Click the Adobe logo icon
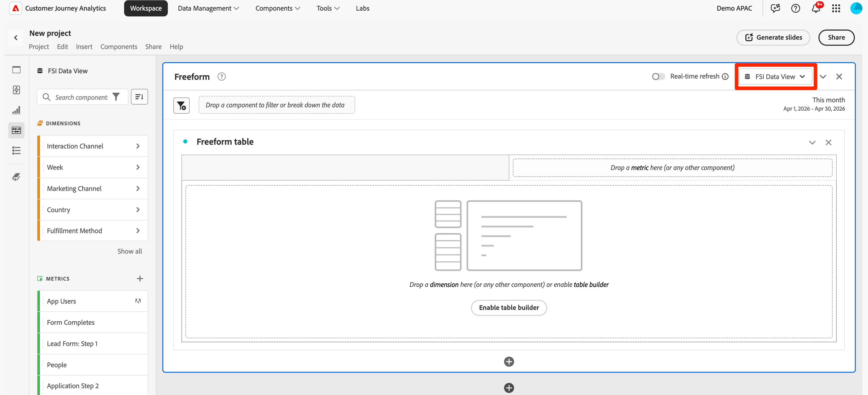This screenshot has width=868, height=395. click(x=15, y=8)
